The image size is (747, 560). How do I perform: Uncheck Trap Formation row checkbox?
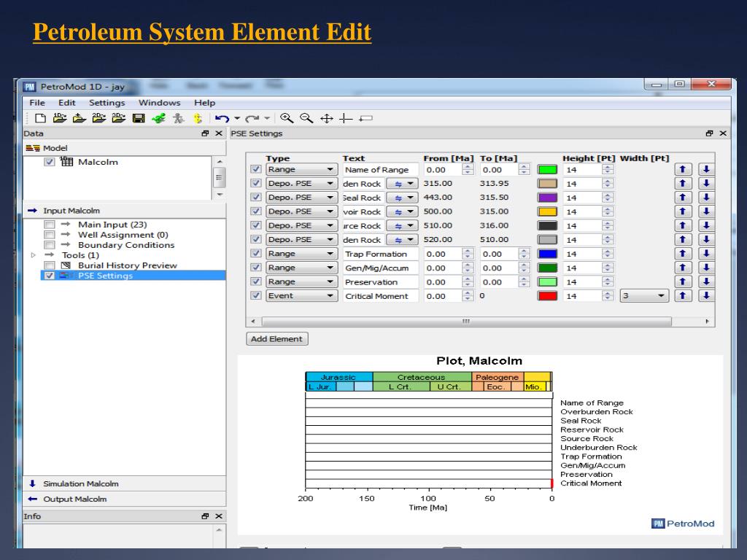point(256,253)
